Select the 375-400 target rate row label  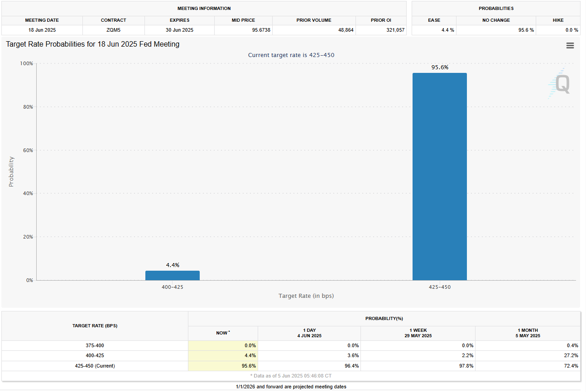pyautogui.click(x=95, y=346)
